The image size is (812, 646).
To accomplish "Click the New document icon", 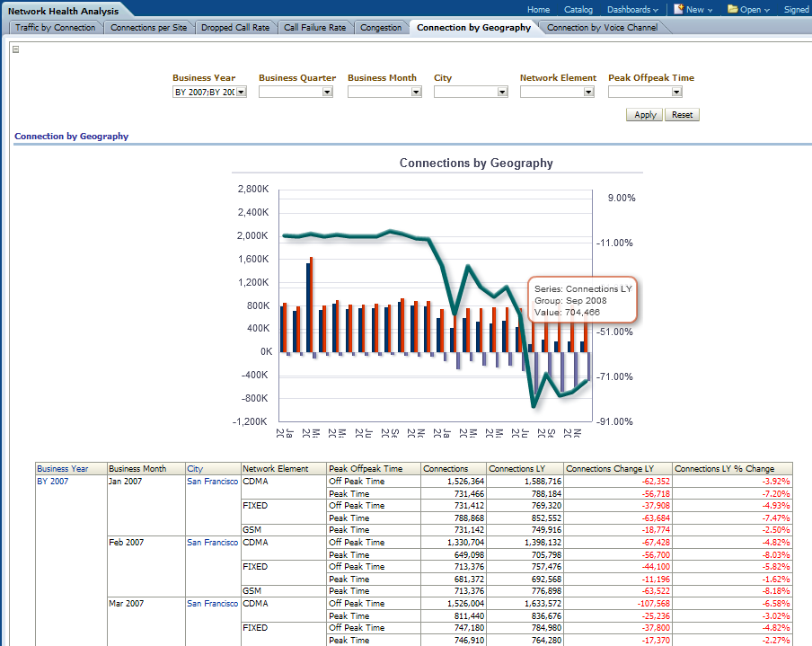I will click(x=679, y=9).
